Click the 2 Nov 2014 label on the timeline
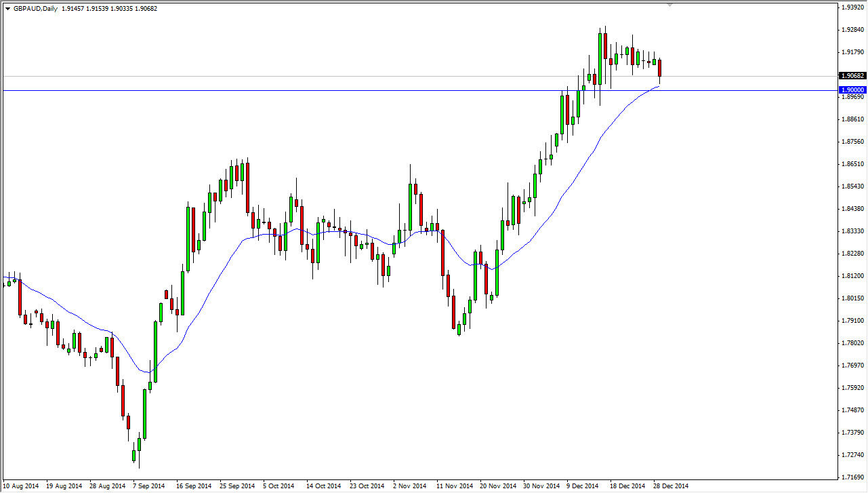Screen dimensions: 868x493 (410, 486)
